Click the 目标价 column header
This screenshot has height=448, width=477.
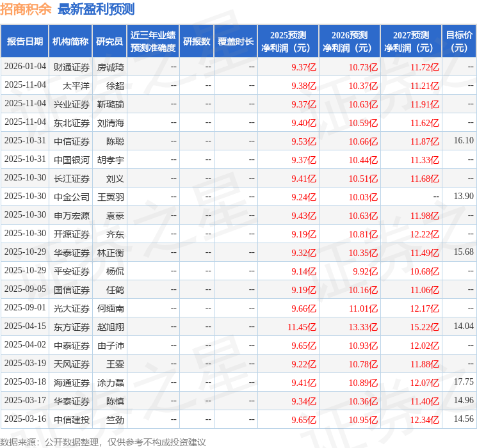click(x=459, y=41)
